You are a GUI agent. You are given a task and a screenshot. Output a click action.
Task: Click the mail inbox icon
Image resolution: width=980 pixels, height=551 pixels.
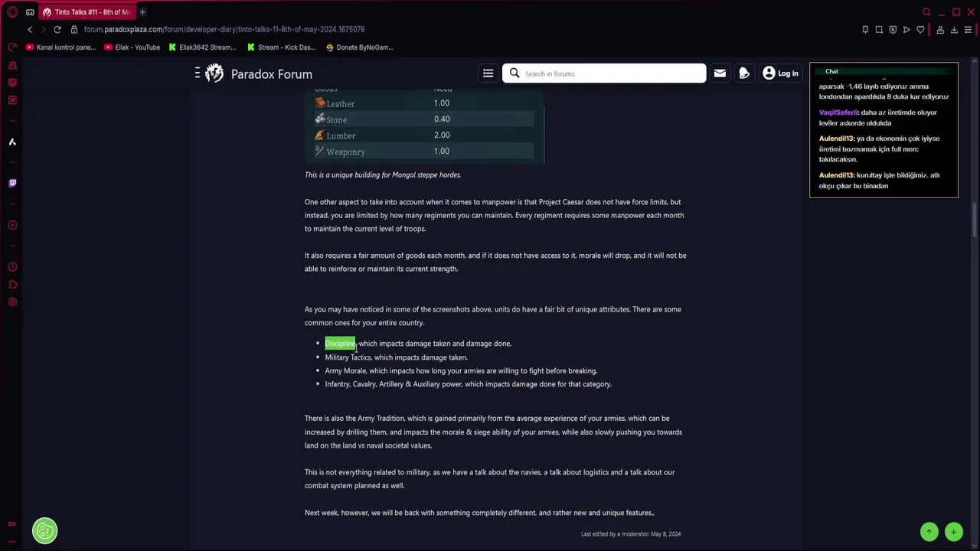(x=720, y=73)
